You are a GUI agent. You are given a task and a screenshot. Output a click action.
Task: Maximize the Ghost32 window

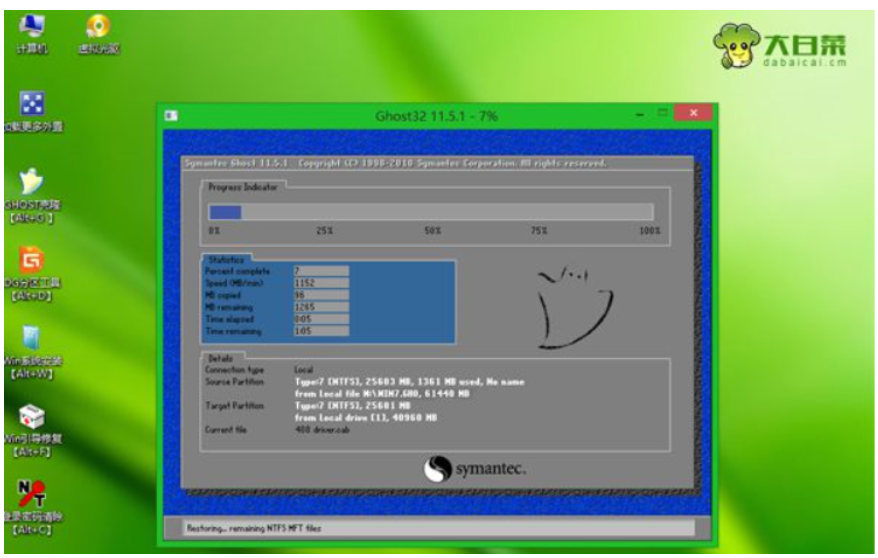click(662, 113)
